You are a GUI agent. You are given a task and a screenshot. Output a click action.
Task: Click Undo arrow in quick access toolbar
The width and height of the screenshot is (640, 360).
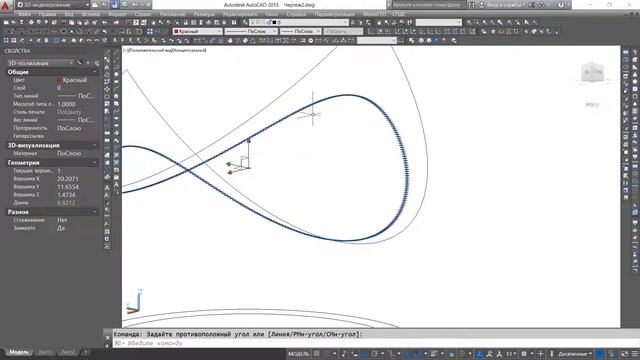click(x=134, y=5)
